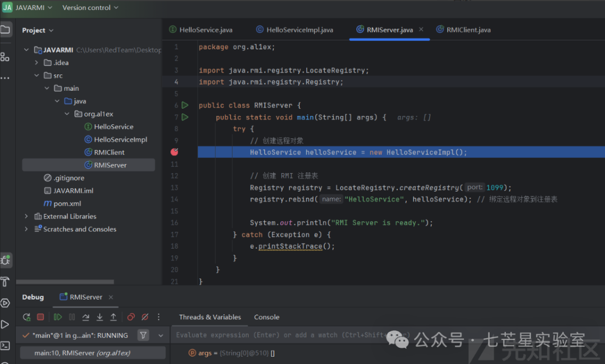
Task: Collapse the JAVARMI root node
Action: point(26,50)
